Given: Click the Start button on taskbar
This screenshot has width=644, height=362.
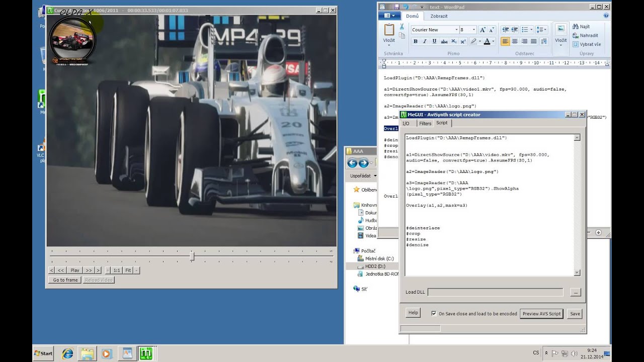Looking at the screenshot, I should pyautogui.click(x=43, y=353).
